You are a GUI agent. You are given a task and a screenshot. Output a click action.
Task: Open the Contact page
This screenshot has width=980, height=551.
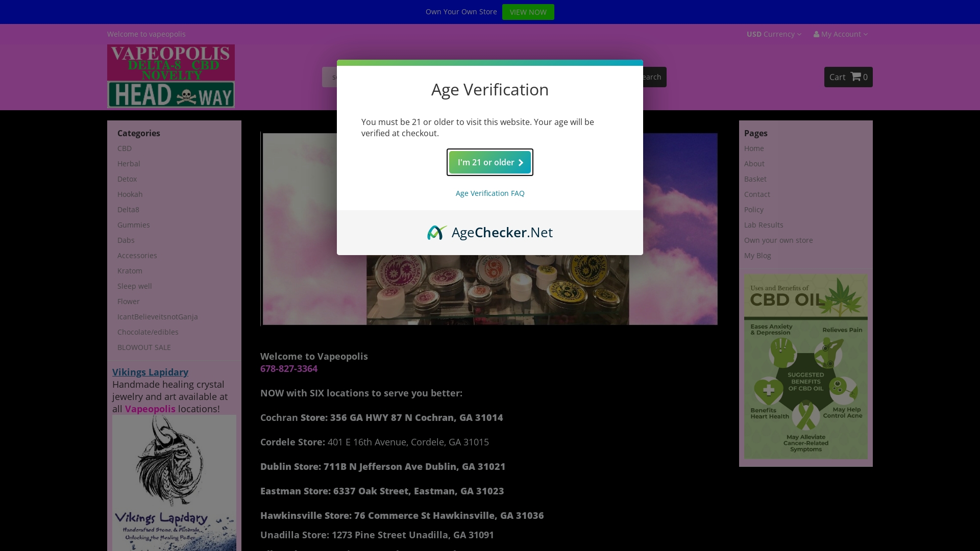point(757,194)
